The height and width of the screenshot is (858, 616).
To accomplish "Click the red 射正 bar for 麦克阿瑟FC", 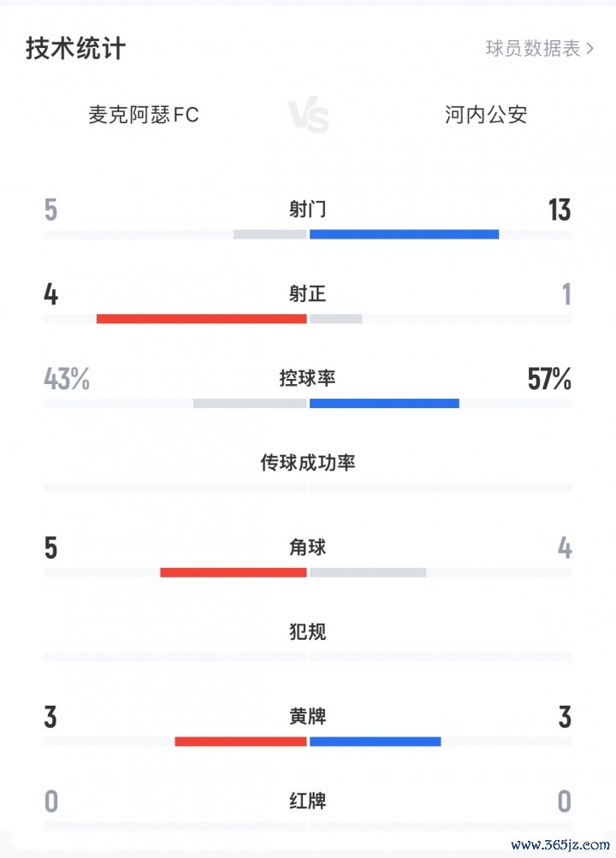I will pos(201,318).
